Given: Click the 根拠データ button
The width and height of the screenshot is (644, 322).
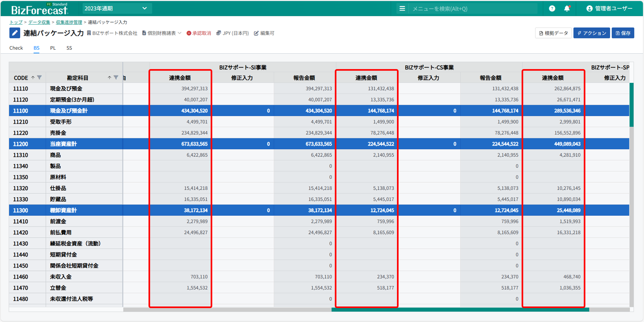Looking at the screenshot, I should click(x=553, y=33).
